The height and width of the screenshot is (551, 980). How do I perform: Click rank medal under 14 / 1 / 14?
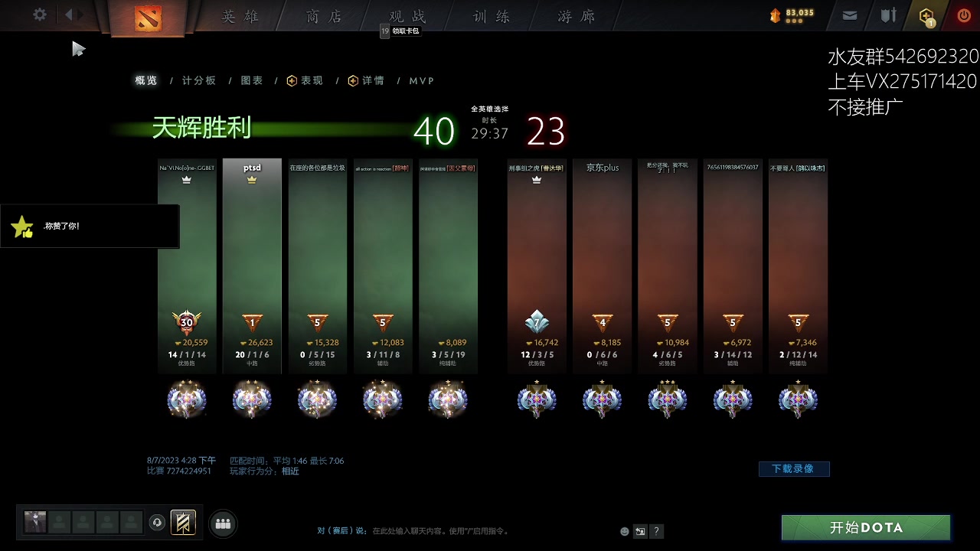[187, 399]
